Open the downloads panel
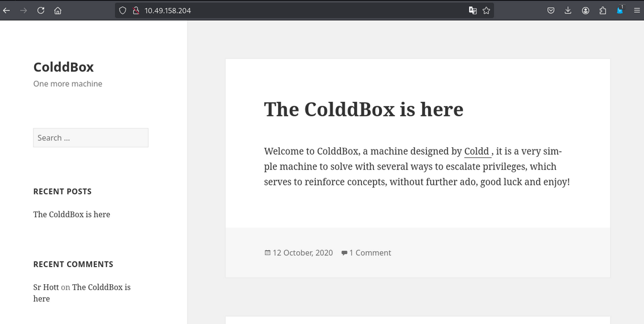Viewport: 644px width, 324px height. [568, 10]
